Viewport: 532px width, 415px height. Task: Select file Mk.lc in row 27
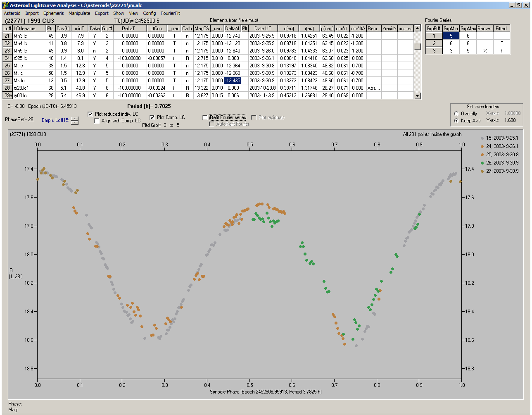click(28, 81)
